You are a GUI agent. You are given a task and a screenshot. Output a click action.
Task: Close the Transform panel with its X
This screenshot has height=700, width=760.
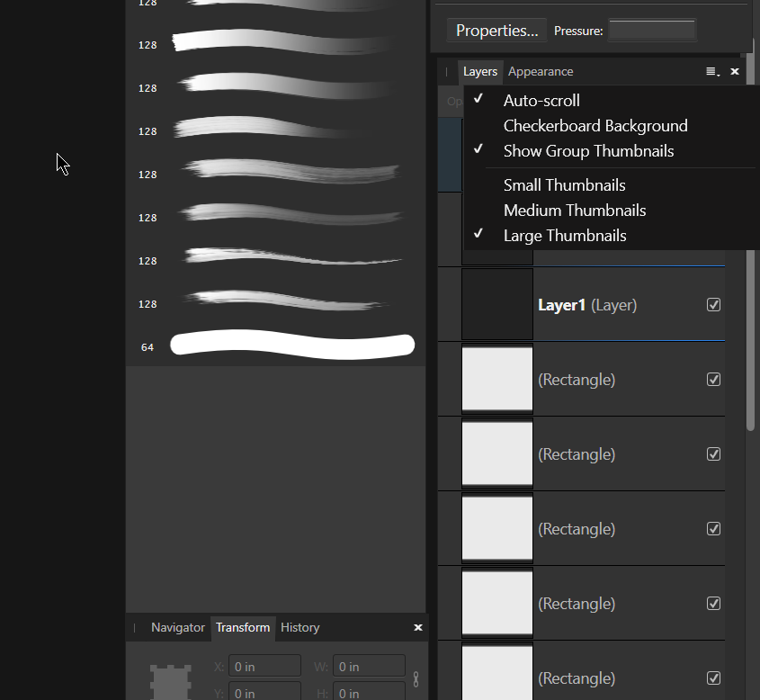pyautogui.click(x=417, y=628)
